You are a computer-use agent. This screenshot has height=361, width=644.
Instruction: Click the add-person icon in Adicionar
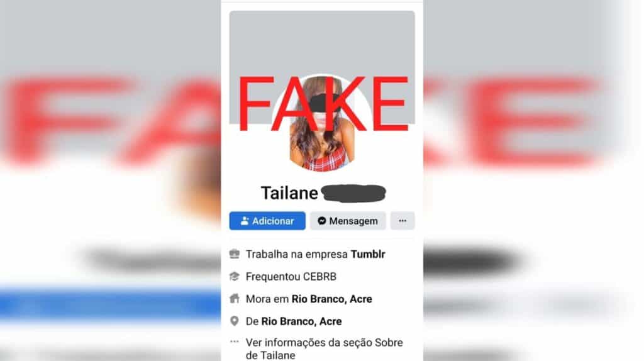tap(245, 221)
